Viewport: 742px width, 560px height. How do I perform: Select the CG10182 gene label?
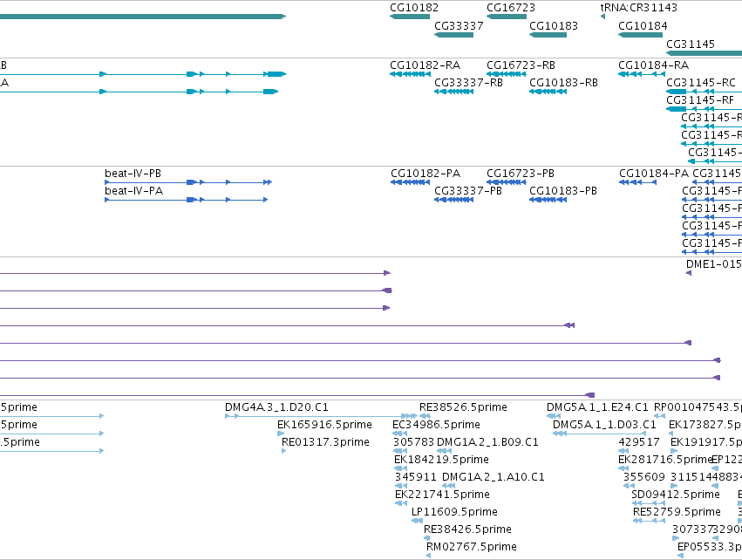pyautogui.click(x=414, y=8)
